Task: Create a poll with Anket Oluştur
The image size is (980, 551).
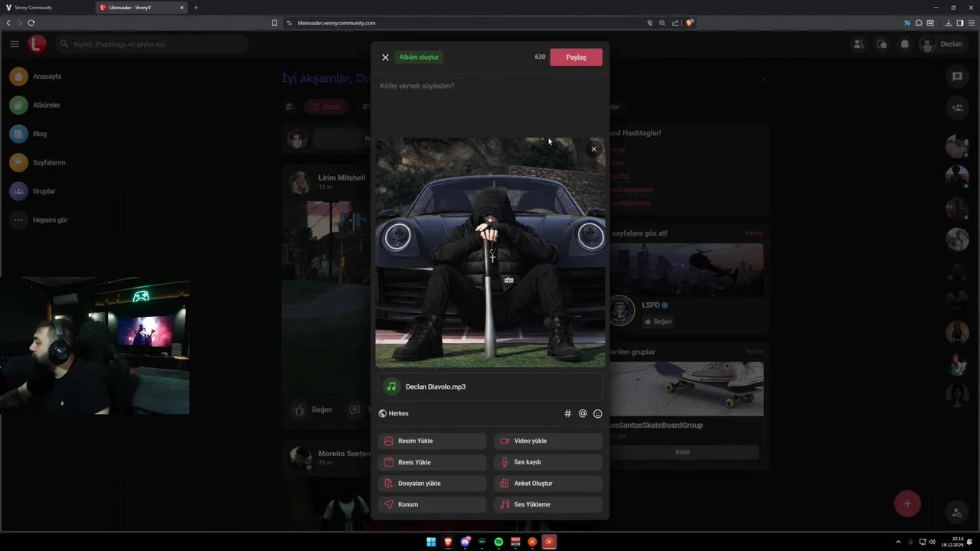Action: 548,484
